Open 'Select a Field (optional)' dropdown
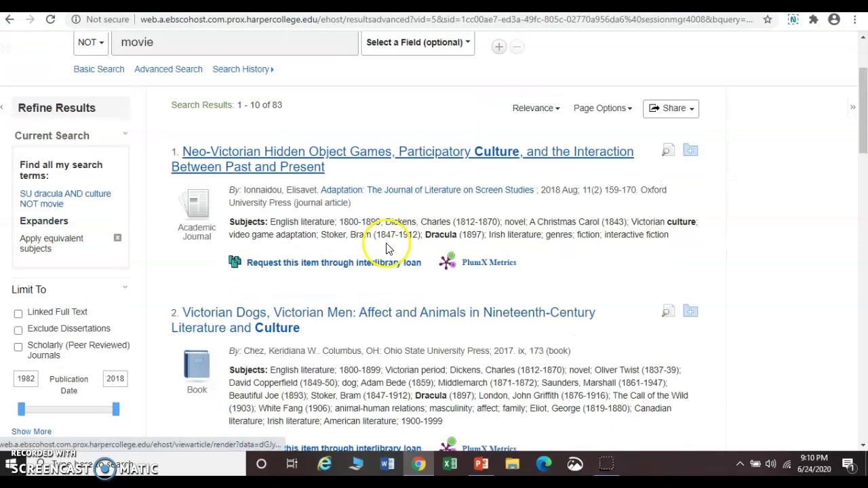Screen dimensions: 868x488 418,42
